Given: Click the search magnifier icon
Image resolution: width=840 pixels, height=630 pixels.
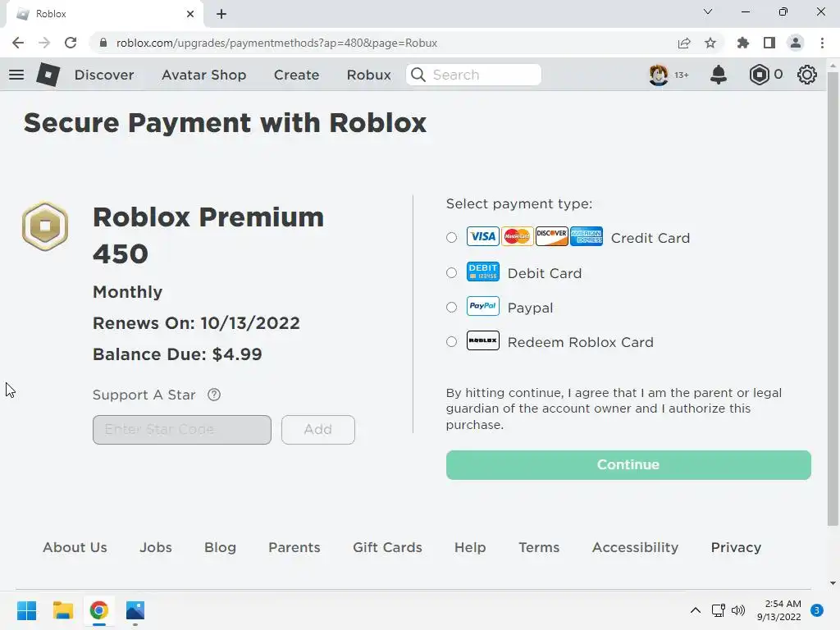Looking at the screenshot, I should pyautogui.click(x=418, y=75).
